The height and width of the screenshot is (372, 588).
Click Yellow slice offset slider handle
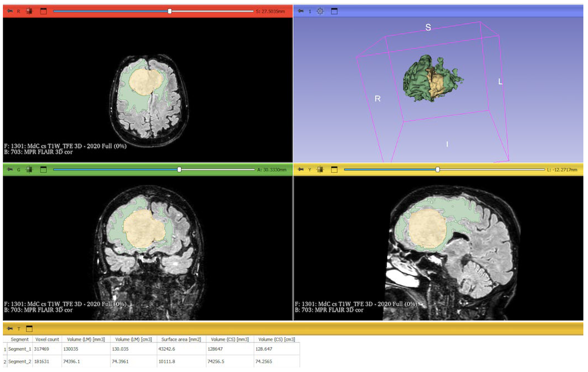438,169
